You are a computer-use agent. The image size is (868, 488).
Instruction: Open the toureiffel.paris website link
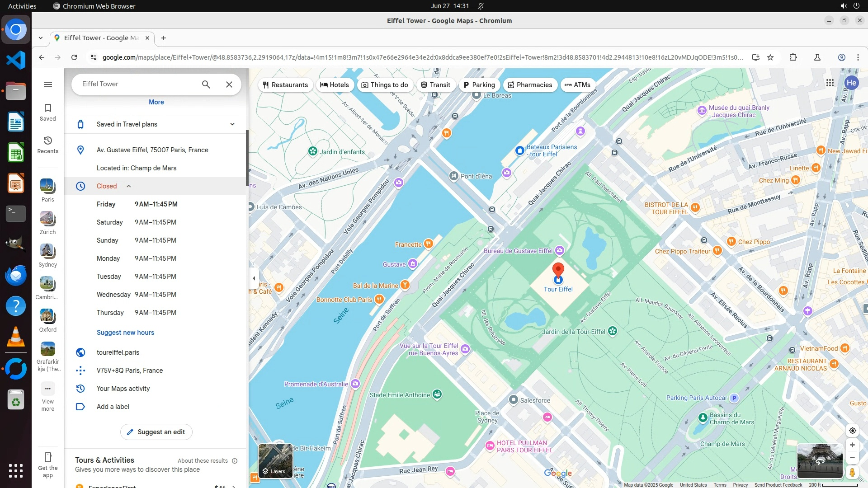(118, 352)
